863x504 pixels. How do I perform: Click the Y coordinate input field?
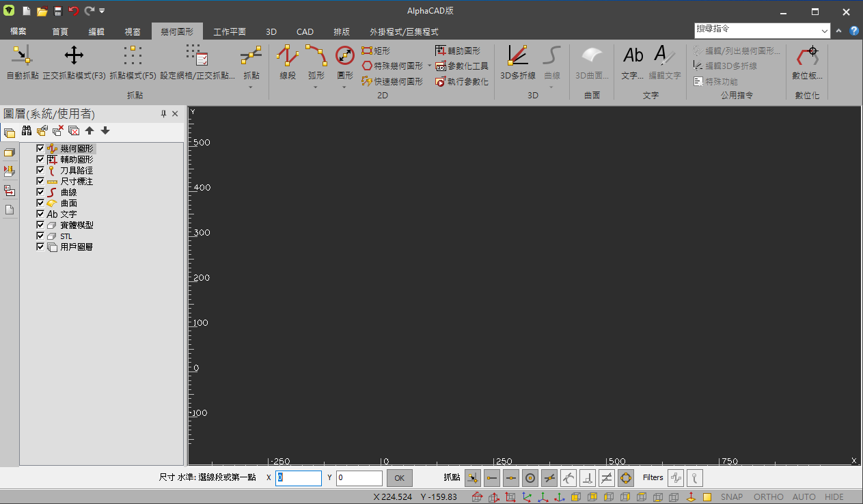pos(359,478)
